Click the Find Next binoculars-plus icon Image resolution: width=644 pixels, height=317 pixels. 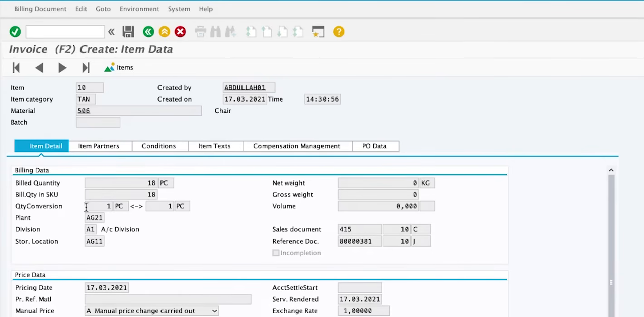[231, 32]
